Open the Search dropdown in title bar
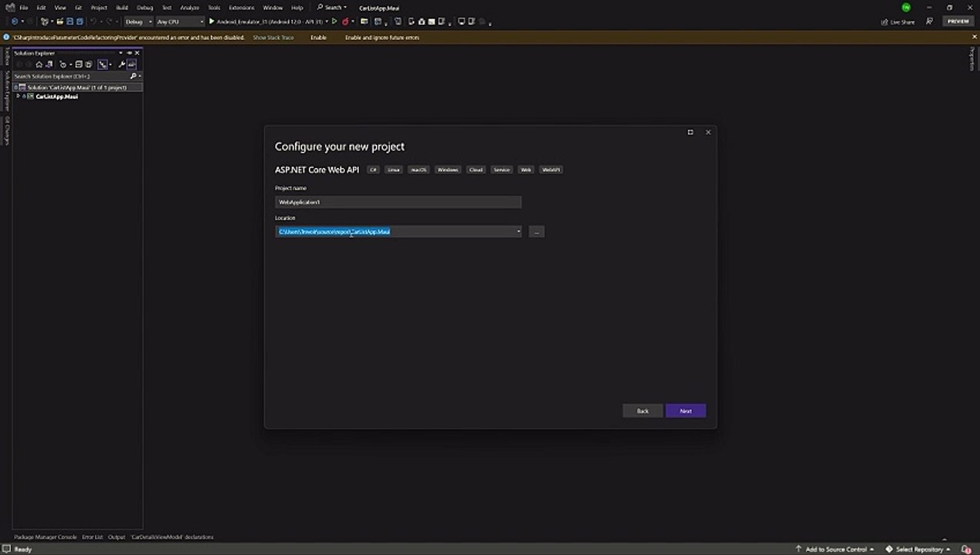 coord(332,7)
